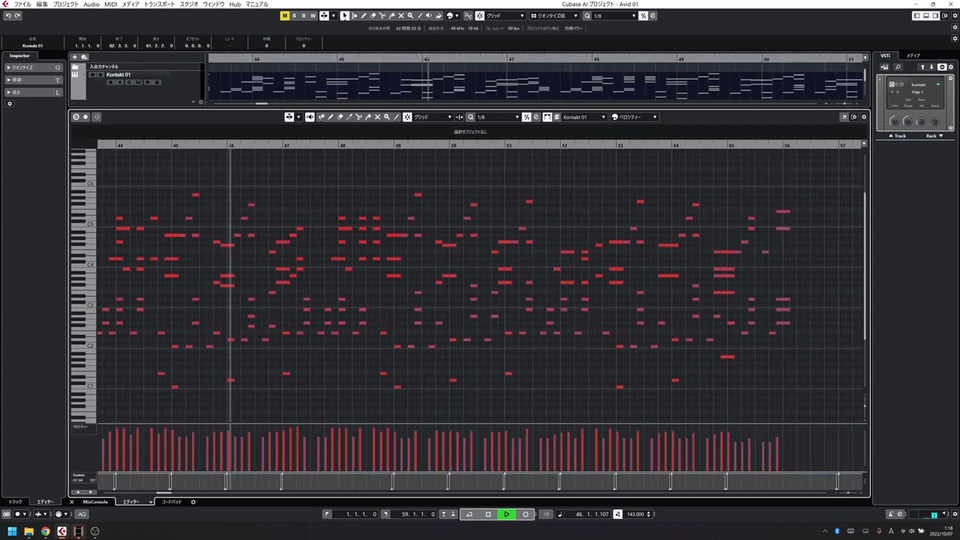Open main toolbar quantize preset 1/8 dropdown

click(614, 15)
